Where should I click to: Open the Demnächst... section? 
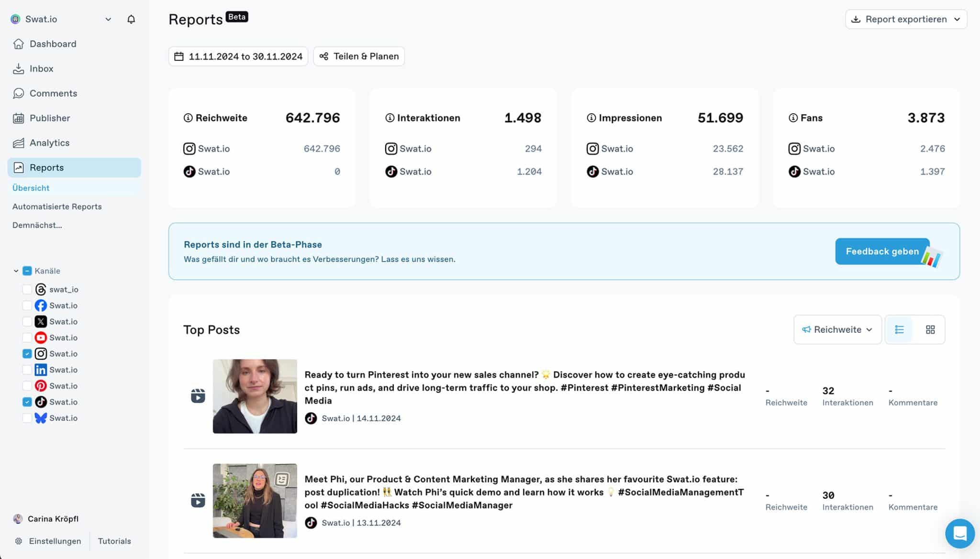[37, 225]
